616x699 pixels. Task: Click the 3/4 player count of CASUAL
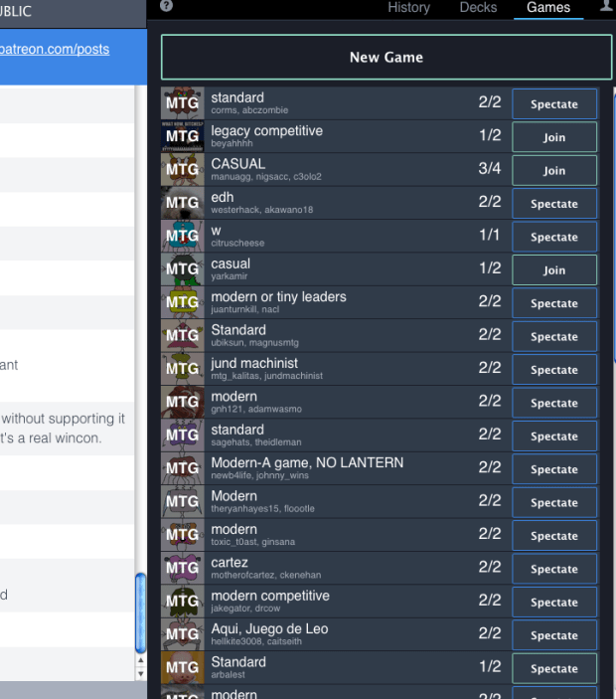(490, 168)
